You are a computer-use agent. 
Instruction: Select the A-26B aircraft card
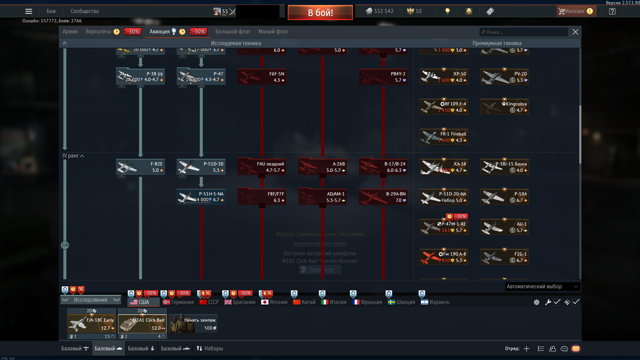(322, 167)
